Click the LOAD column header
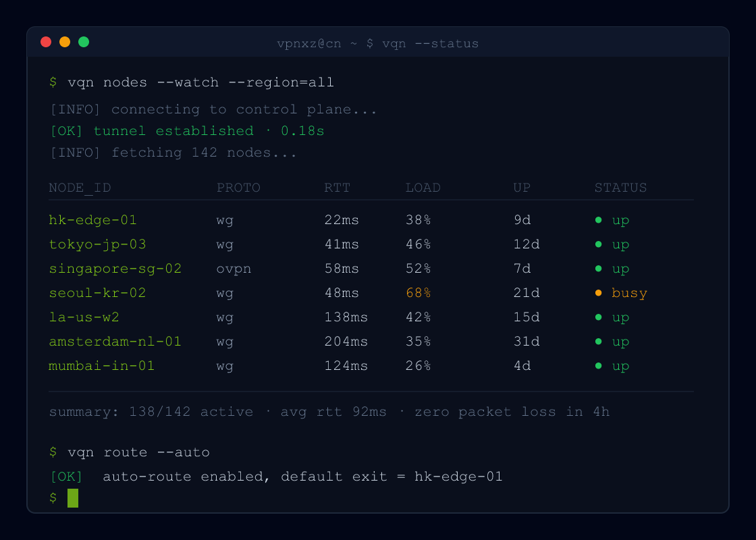 pos(423,188)
